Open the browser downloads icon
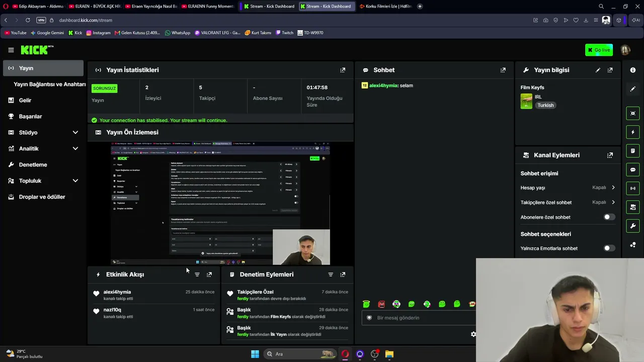 586,20
